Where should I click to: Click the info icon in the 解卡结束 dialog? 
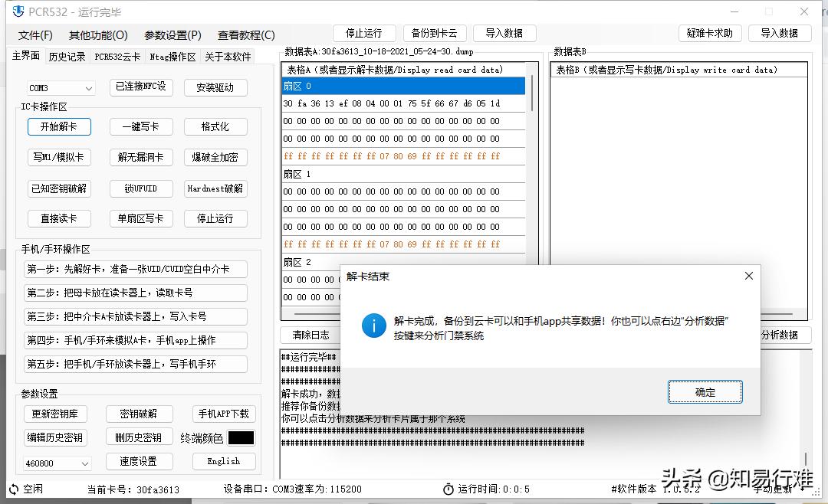coord(373,326)
